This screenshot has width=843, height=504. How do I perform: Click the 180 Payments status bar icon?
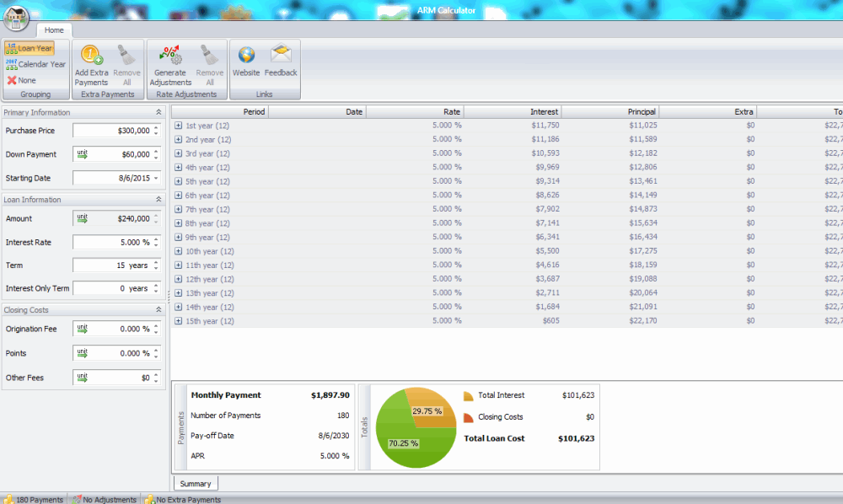(8, 499)
